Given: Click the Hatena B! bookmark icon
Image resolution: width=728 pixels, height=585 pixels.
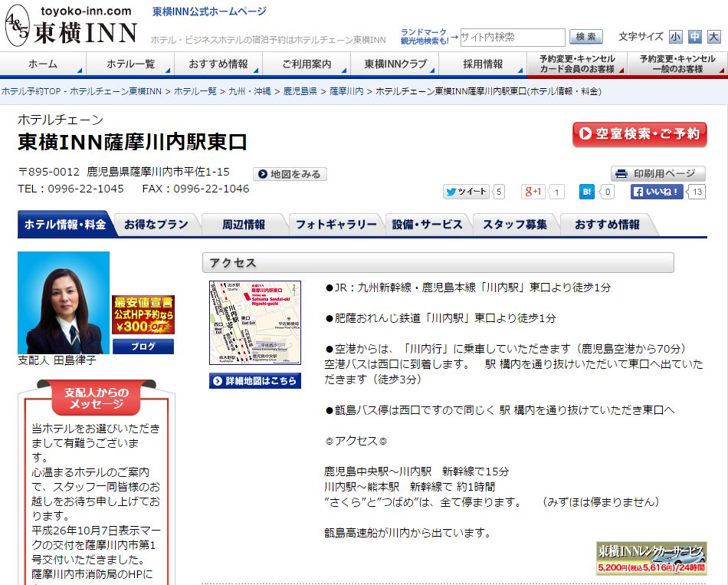Looking at the screenshot, I should coord(587,192).
